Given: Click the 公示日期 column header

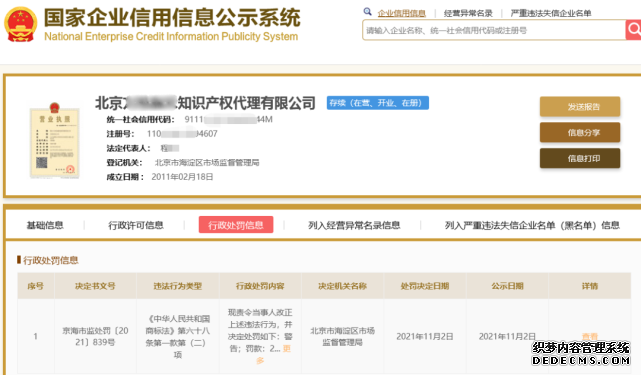Looking at the screenshot, I should tap(507, 286).
